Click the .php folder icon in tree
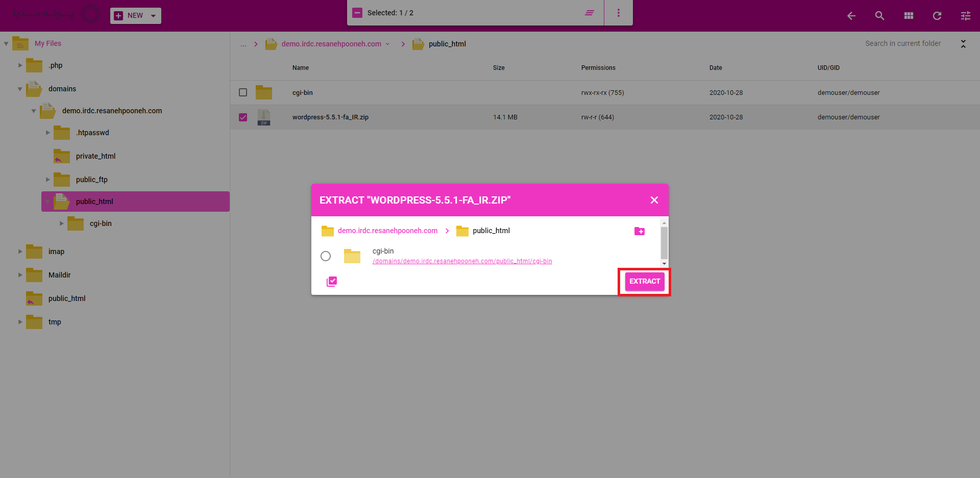 click(34, 65)
